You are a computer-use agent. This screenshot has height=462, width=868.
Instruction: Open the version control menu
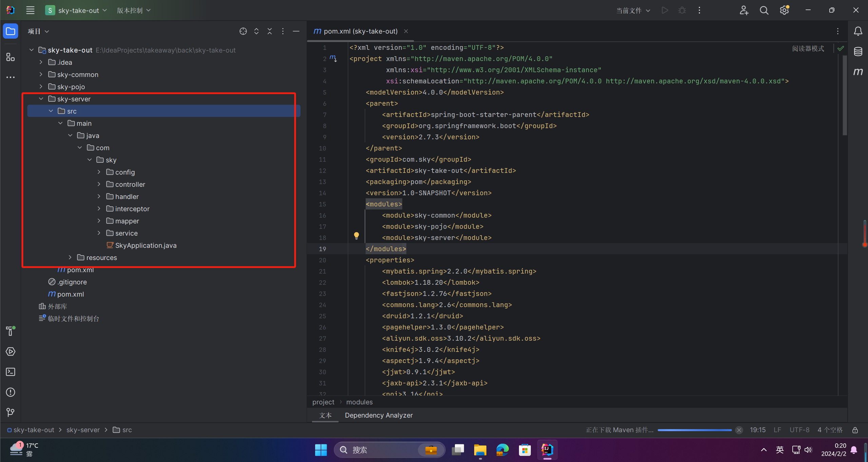tap(133, 11)
